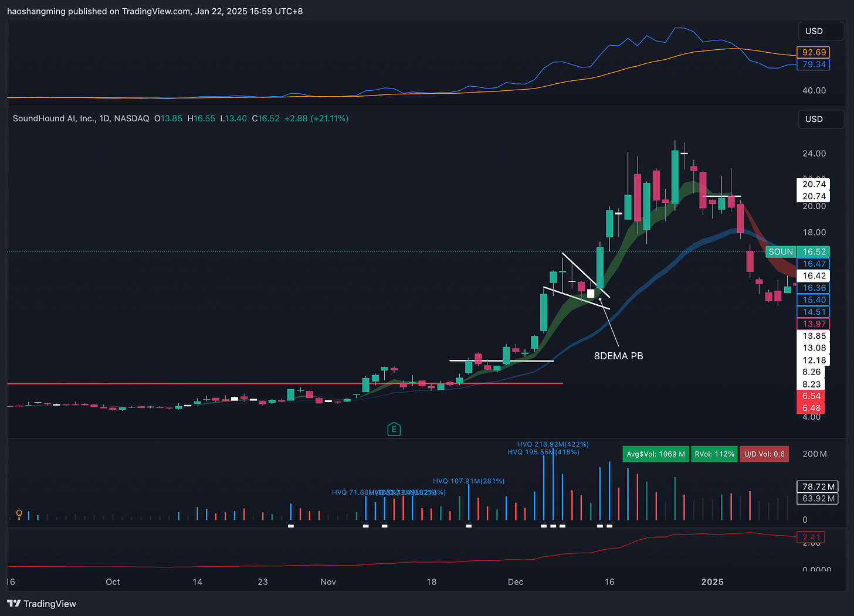Click the HVQ 107.91M(281%) volume label
Image resolution: width=854 pixels, height=616 pixels.
coord(469,481)
